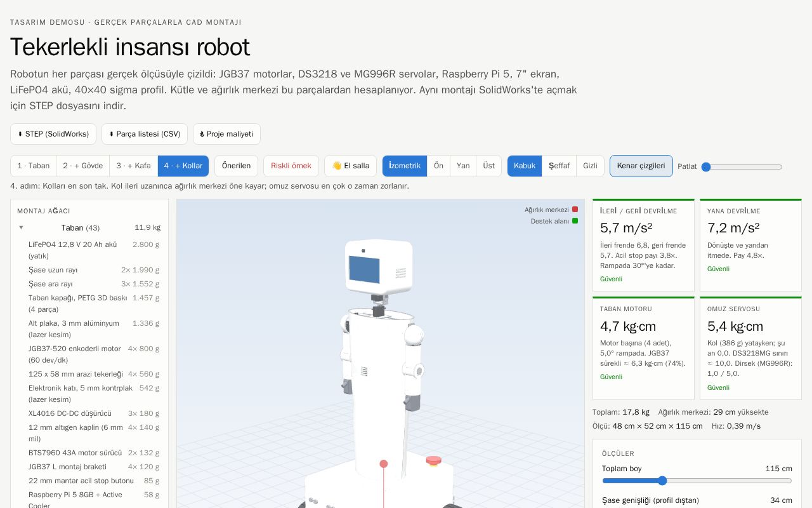
Task: Click the Patlat explode slider
Action: (x=742, y=167)
